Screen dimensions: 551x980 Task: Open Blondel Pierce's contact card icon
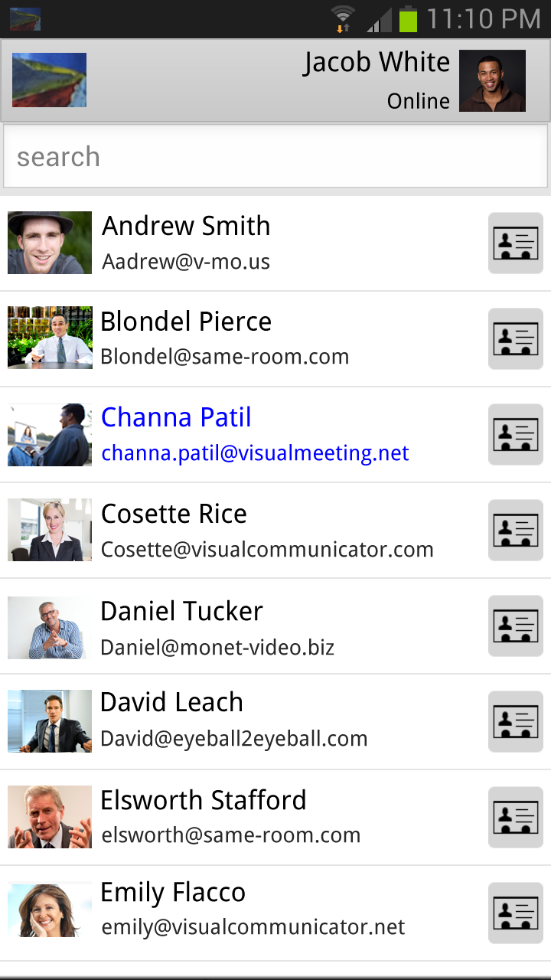pos(516,339)
